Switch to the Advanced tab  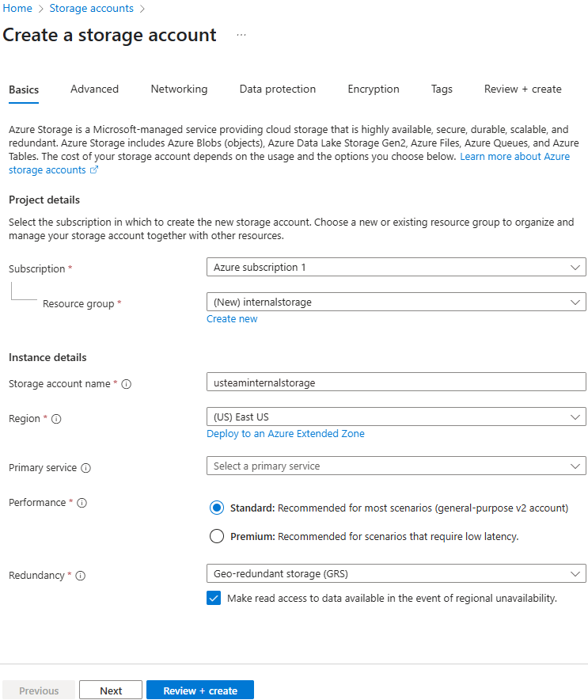(95, 89)
